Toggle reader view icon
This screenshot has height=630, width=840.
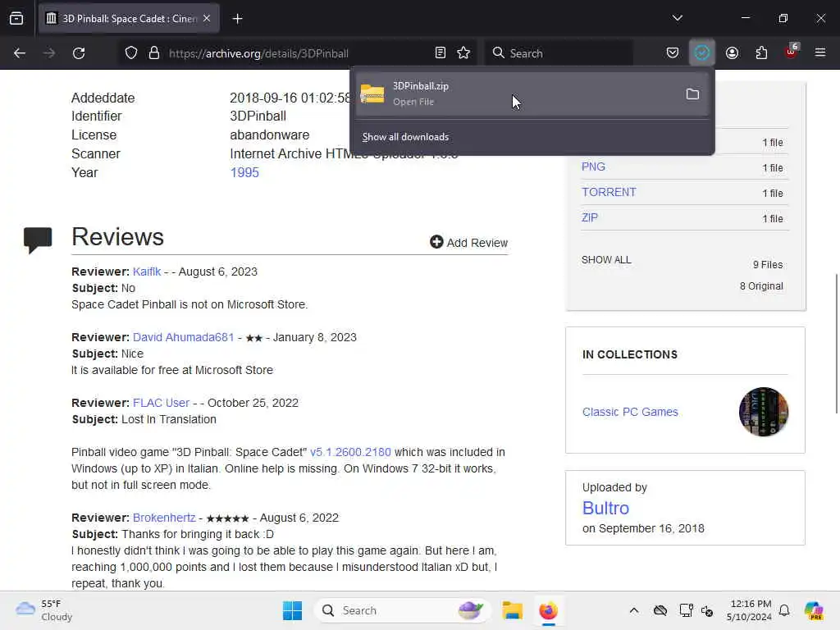pyautogui.click(x=441, y=52)
